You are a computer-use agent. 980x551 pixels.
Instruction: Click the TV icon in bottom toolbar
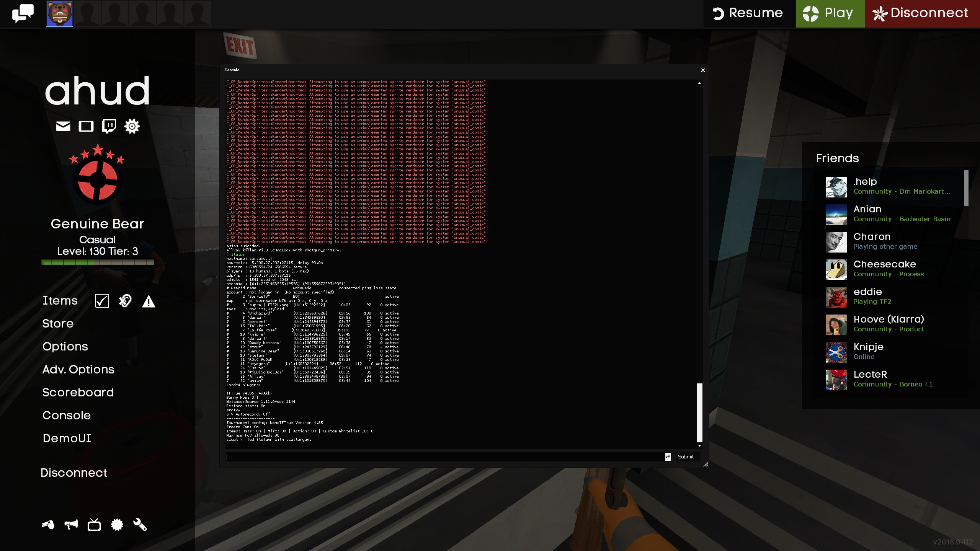pos(94,525)
